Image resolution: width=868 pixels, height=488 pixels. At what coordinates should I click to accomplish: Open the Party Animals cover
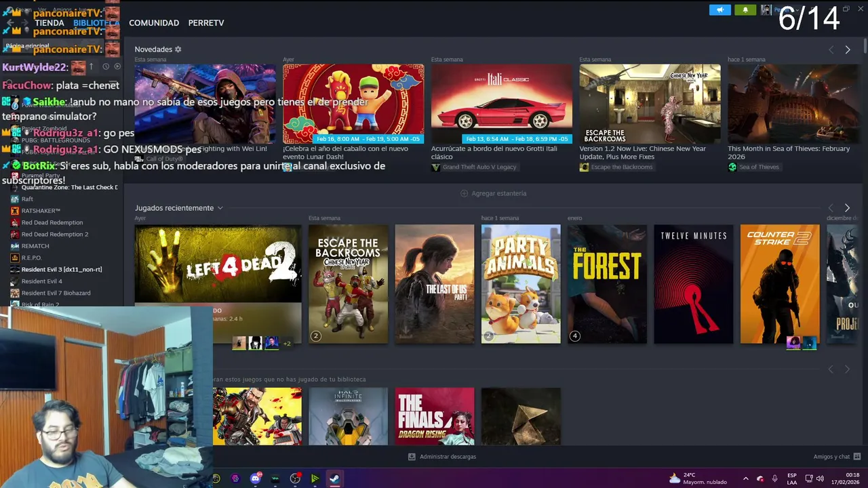point(521,284)
